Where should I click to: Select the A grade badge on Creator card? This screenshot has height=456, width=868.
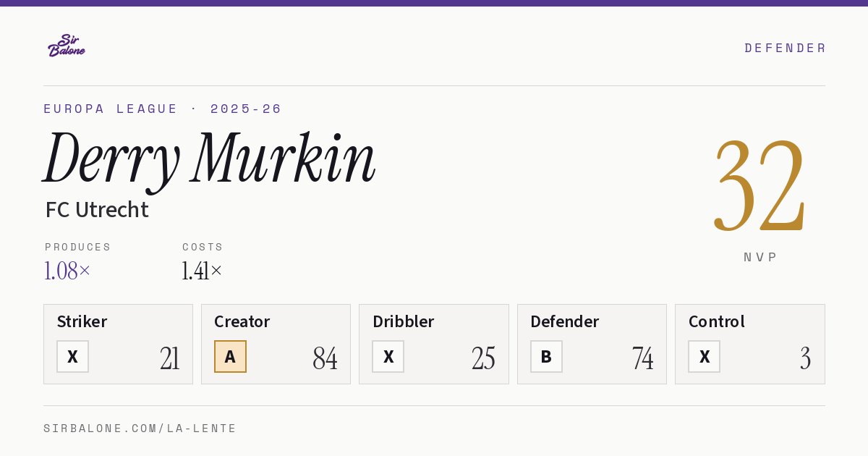[230, 356]
